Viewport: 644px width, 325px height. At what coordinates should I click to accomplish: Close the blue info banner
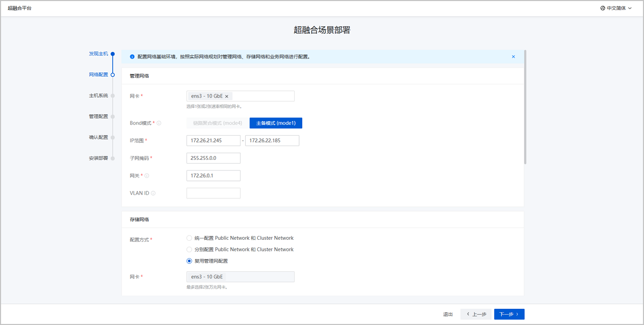pyautogui.click(x=513, y=57)
